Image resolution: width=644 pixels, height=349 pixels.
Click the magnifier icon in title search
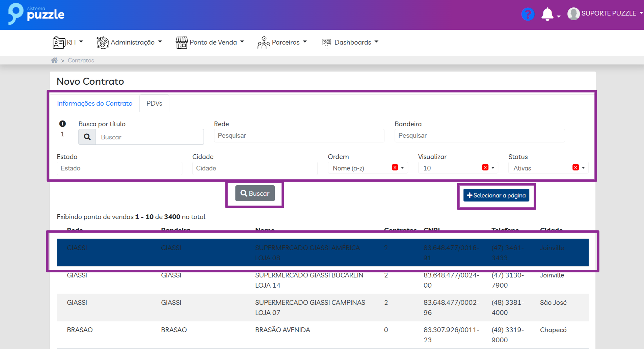pos(87,137)
